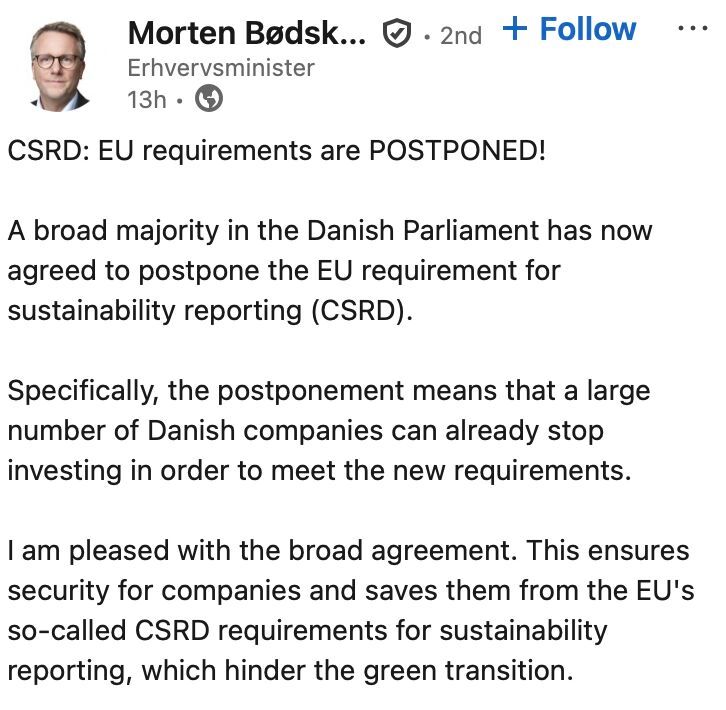
Task: Click the 2nd degree connection label
Action: click(461, 36)
